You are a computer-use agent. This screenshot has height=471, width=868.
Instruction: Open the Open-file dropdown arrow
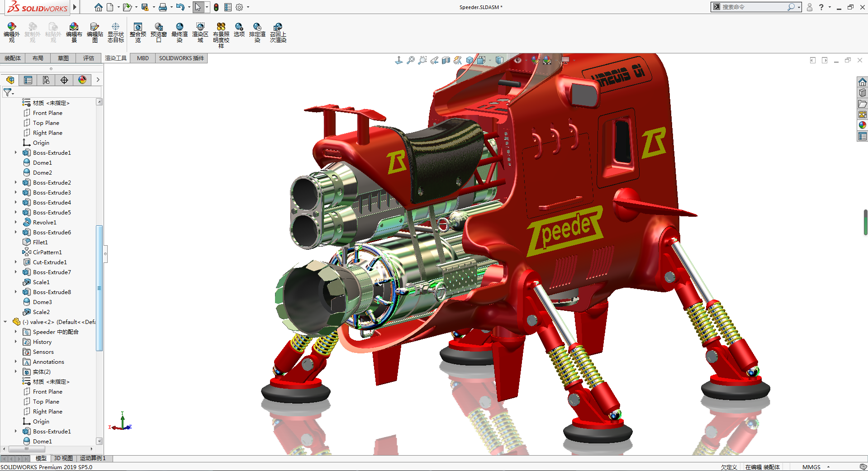136,7
